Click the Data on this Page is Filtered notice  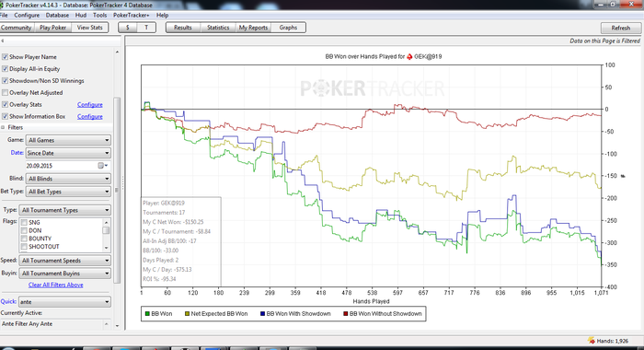(604, 41)
